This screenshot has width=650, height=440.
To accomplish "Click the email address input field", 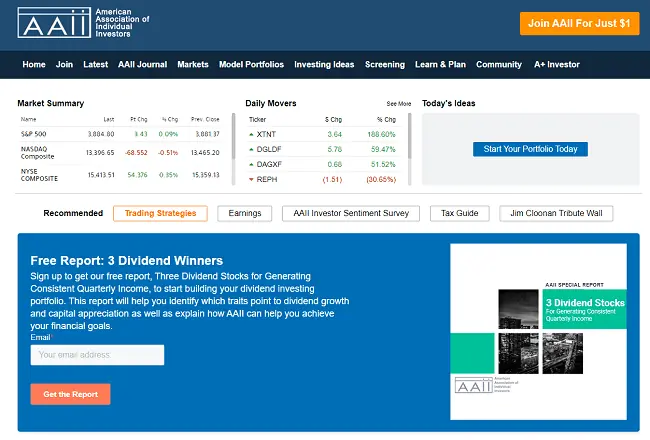I will coord(97,355).
